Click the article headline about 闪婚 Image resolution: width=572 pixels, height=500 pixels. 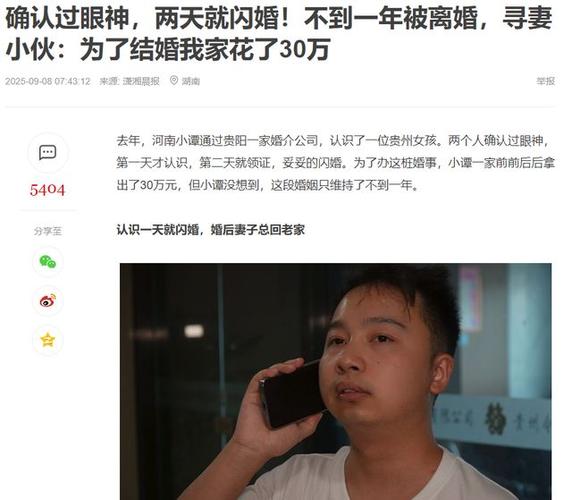[x=279, y=34]
